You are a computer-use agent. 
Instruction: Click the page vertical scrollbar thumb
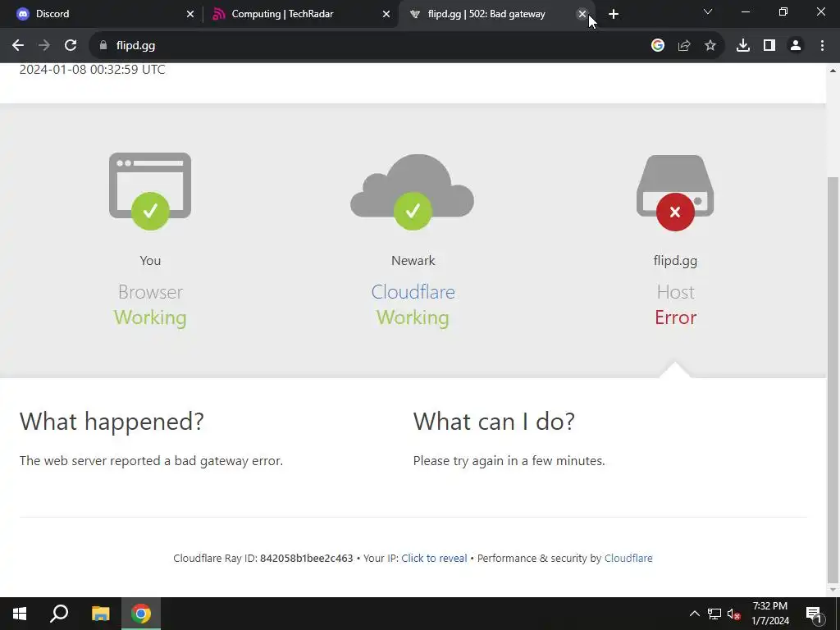pos(833,379)
